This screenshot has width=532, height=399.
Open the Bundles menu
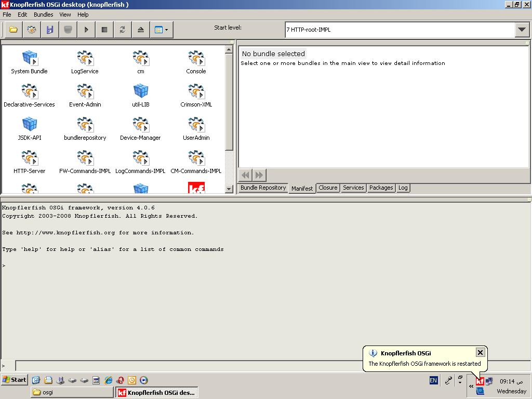pos(44,15)
